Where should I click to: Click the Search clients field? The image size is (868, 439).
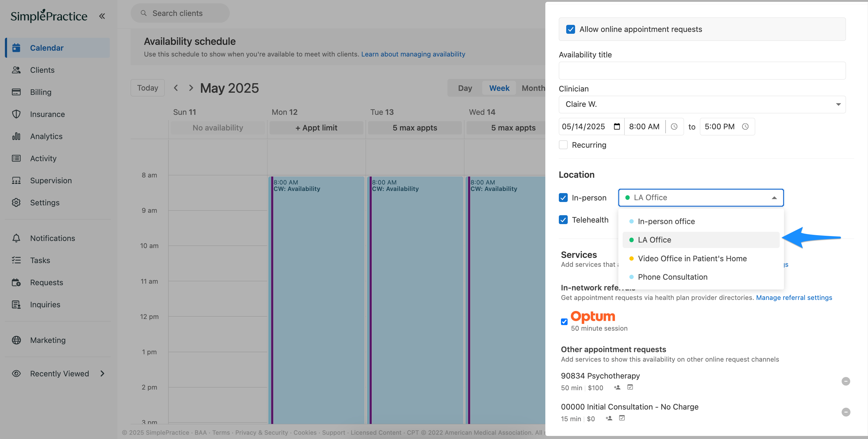click(x=180, y=13)
